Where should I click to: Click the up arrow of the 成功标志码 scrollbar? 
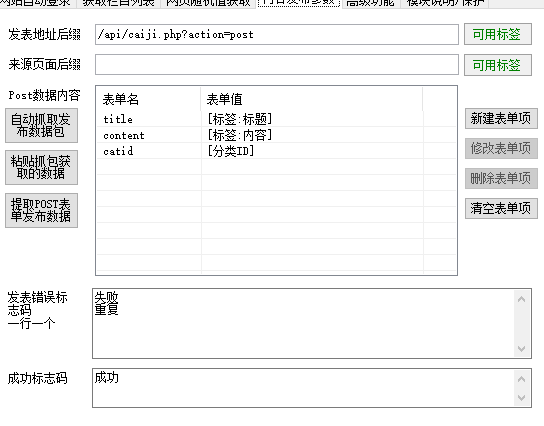[x=521, y=379]
